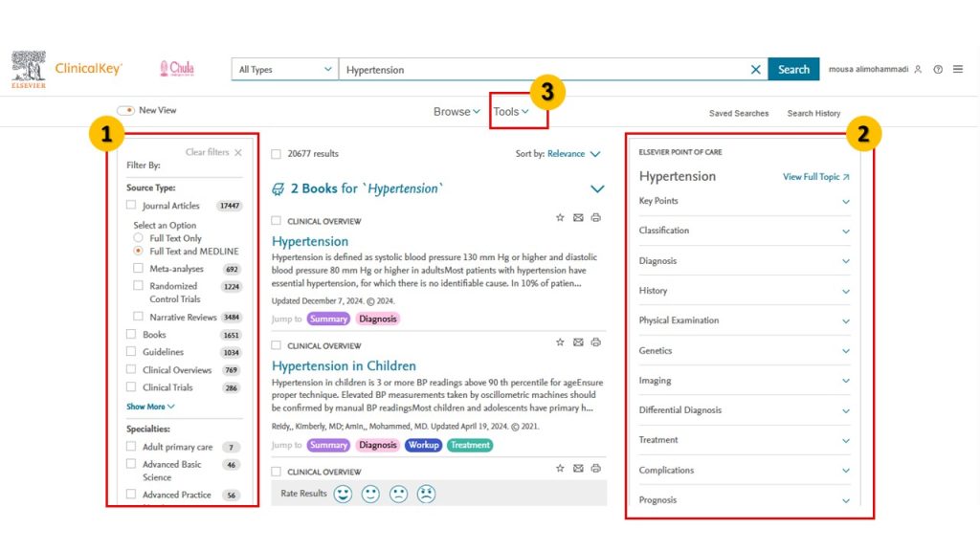980x551 pixels.
Task: Expand the Diagnosis section in Point of Care
Action: (745, 260)
